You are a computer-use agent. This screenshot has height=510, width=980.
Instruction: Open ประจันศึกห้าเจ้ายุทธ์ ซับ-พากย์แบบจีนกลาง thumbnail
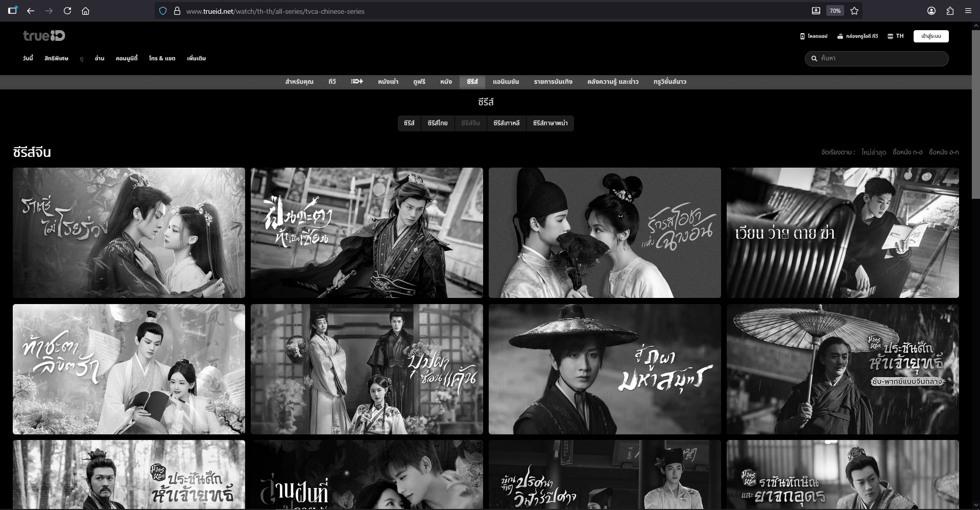[x=843, y=369]
